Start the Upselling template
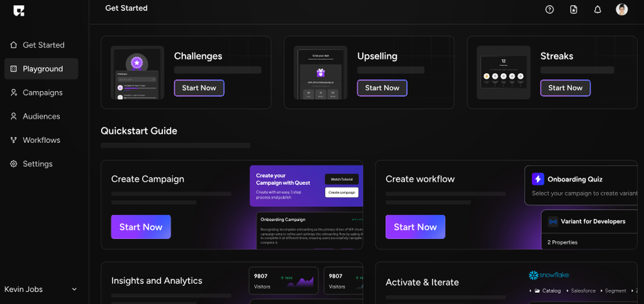644x304 pixels. (382, 88)
